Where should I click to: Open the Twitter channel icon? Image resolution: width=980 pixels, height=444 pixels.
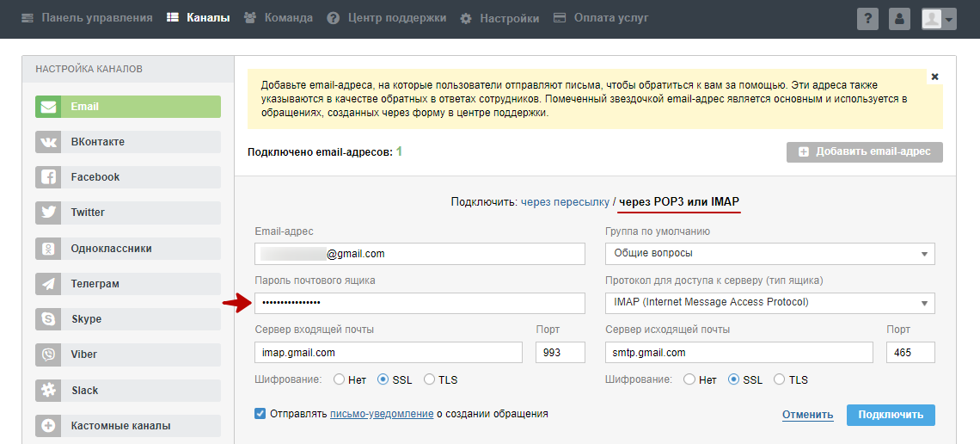point(48,213)
